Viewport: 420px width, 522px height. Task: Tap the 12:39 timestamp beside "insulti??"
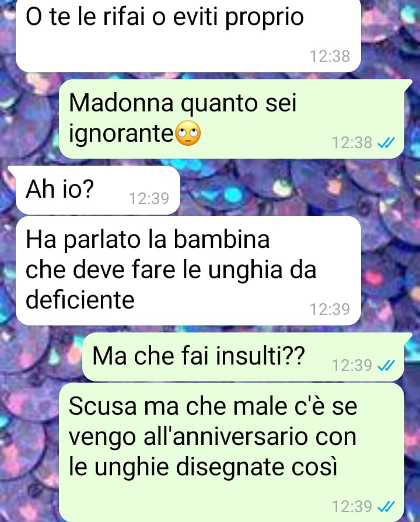point(352,366)
